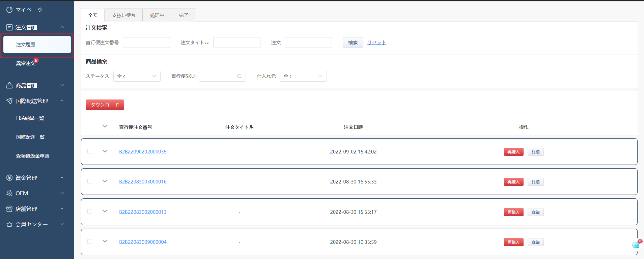Switch to the 処理中 tab
Image resolution: width=644 pixels, height=259 pixels.
[x=157, y=15]
